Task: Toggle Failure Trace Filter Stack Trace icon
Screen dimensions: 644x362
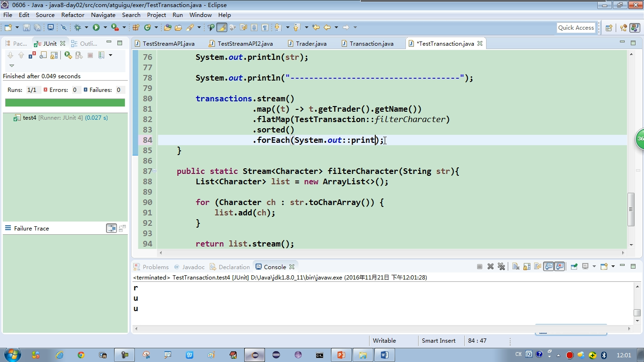Action: click(111, 229)
